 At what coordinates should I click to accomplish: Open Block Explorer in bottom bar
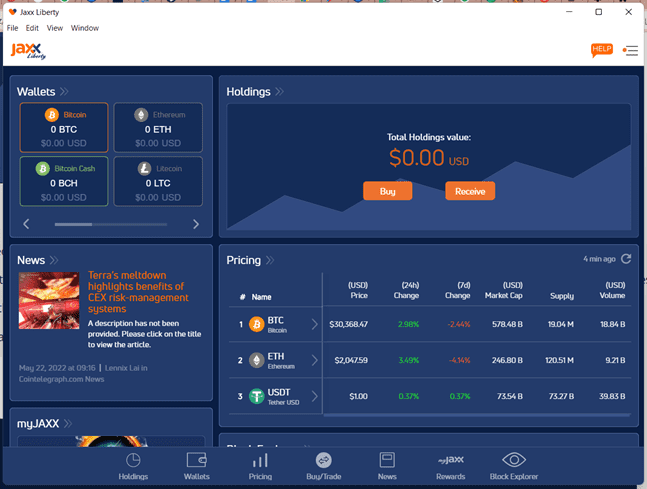[514, 466]
